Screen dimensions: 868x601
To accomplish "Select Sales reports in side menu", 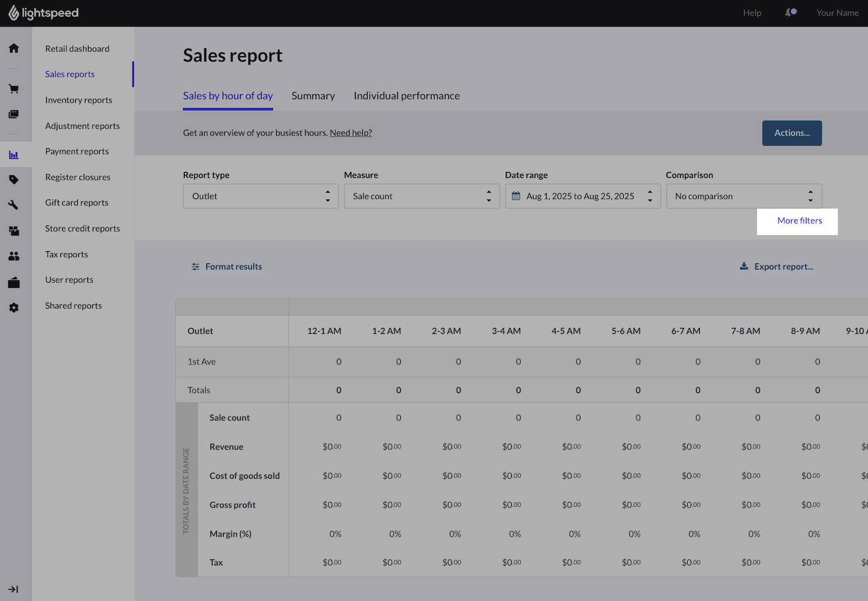I will coord(70,74).
